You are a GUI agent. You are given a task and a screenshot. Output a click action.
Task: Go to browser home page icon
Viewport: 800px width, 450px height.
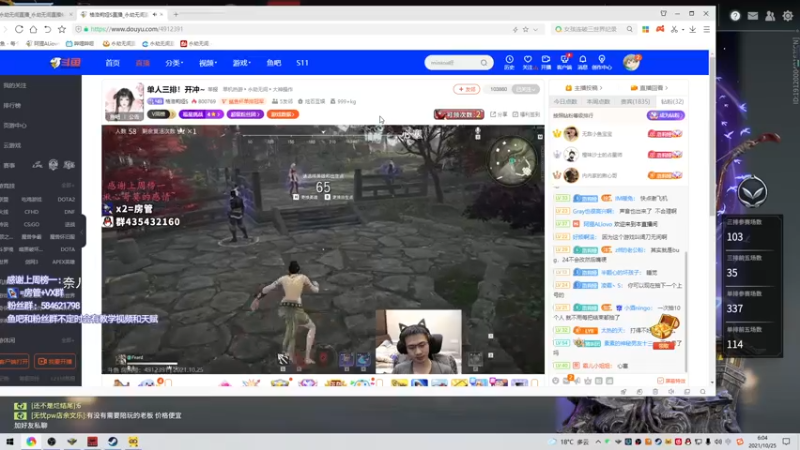pos(33,29)
